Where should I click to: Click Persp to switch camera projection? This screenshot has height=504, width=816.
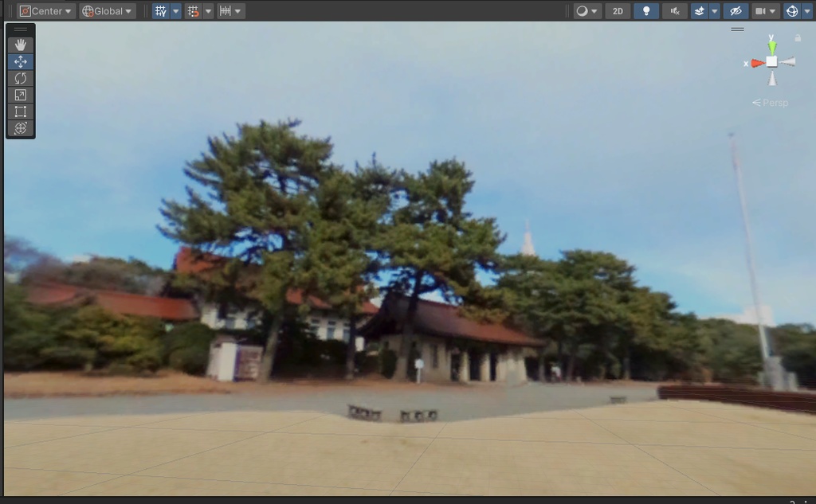point(771,102)
